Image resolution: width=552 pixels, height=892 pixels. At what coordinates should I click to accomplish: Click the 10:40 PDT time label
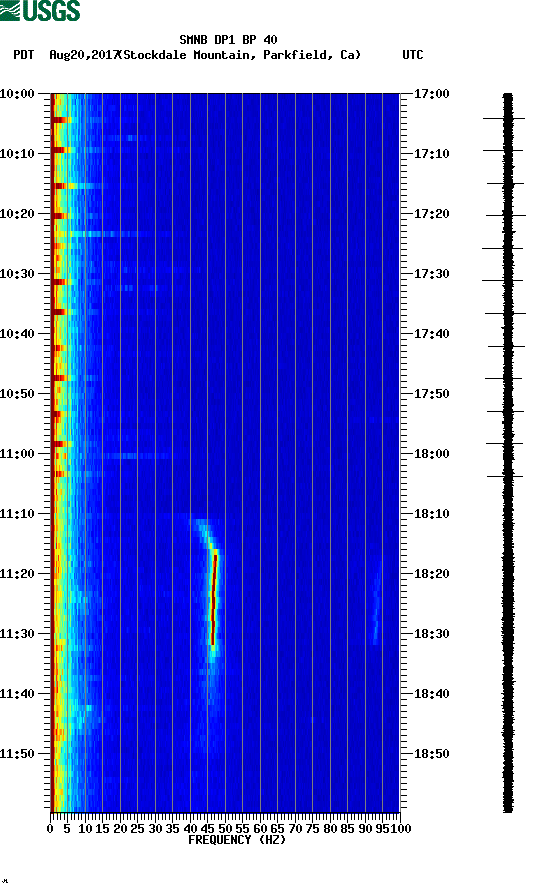pyautogui.click(x=18, y=334)
